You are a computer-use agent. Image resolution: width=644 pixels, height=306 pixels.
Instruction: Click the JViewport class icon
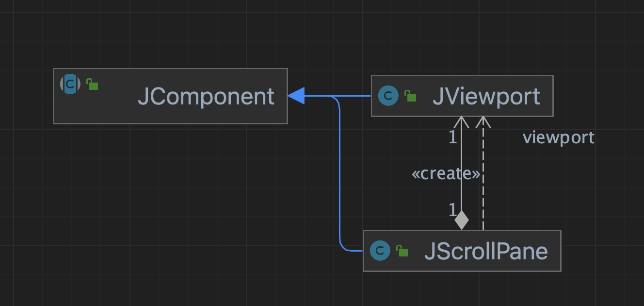pos(388,96)
